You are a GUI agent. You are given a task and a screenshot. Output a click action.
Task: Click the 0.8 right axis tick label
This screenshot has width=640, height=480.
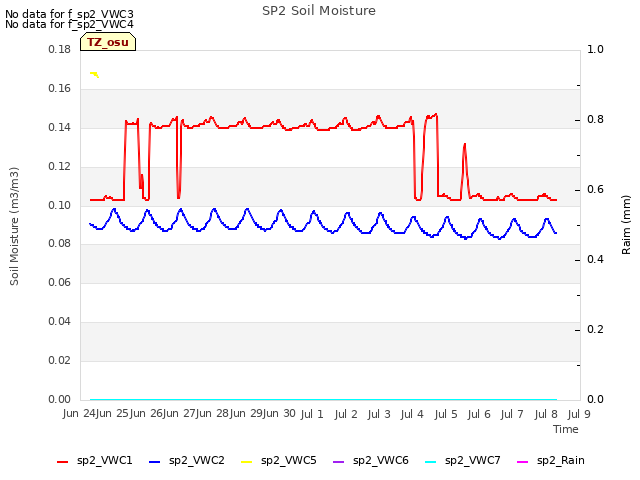(x=595, y=120)
